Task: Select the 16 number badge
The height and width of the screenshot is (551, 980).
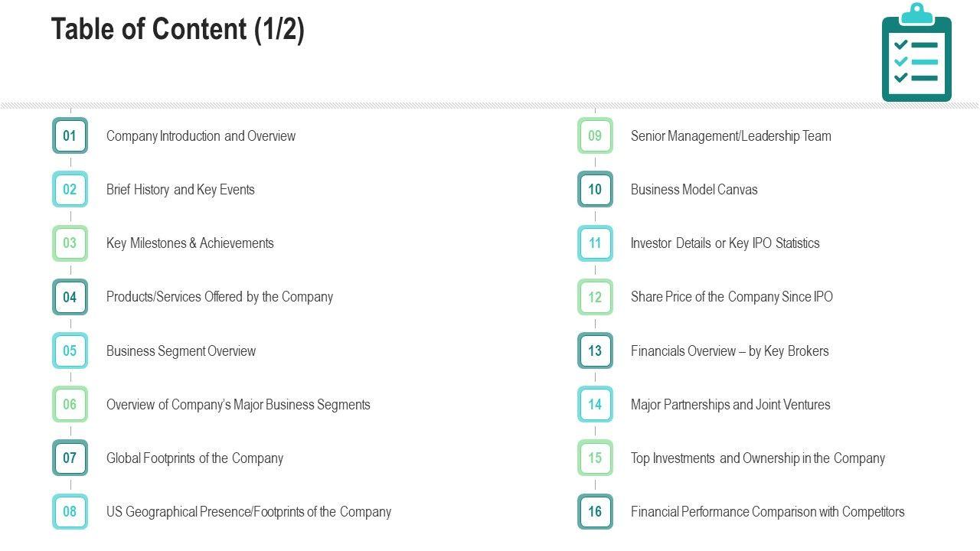Action: click(595, 512)
